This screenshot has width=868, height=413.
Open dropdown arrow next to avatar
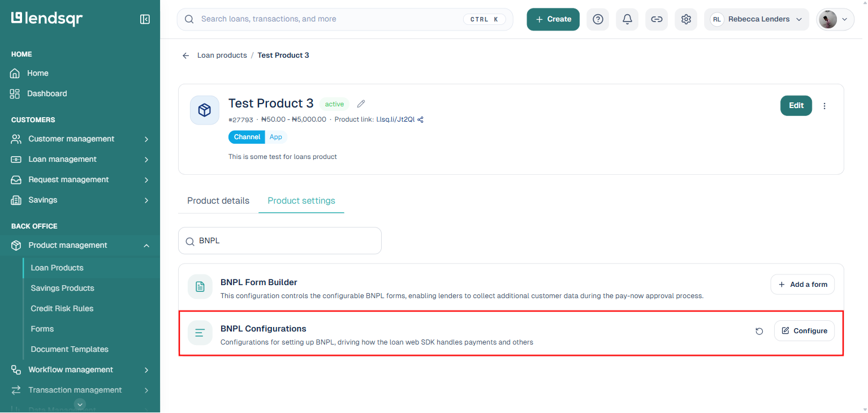point(845,19)
